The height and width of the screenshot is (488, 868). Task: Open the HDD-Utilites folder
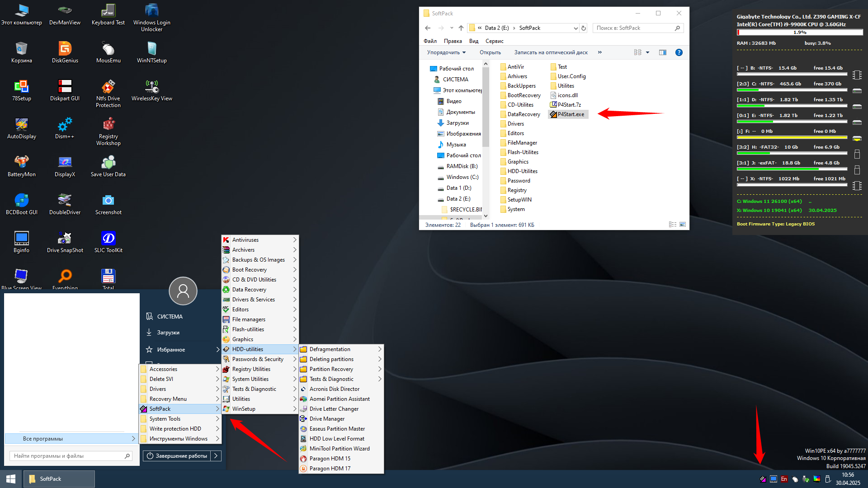[519, 171]
